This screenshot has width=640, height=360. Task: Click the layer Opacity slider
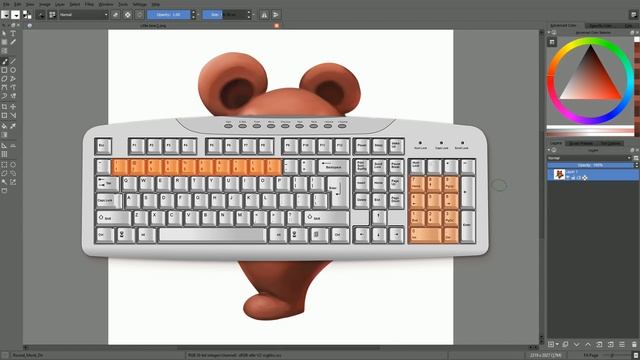(591, 165)
